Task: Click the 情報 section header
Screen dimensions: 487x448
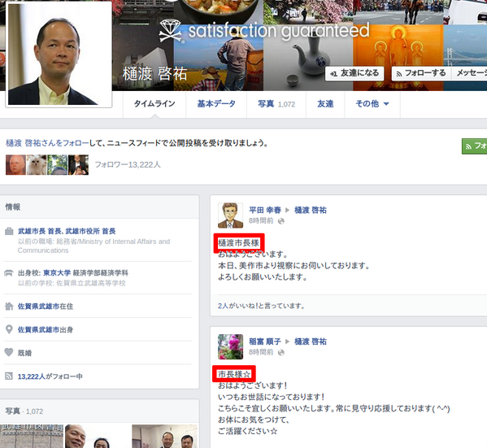Action: [x=13, y=207]
